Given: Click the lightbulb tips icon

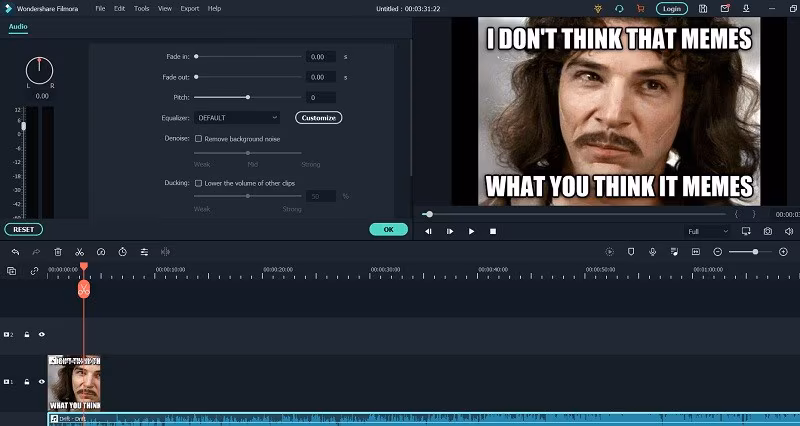Looking at the screenshot, I should [x=598, y=9].
